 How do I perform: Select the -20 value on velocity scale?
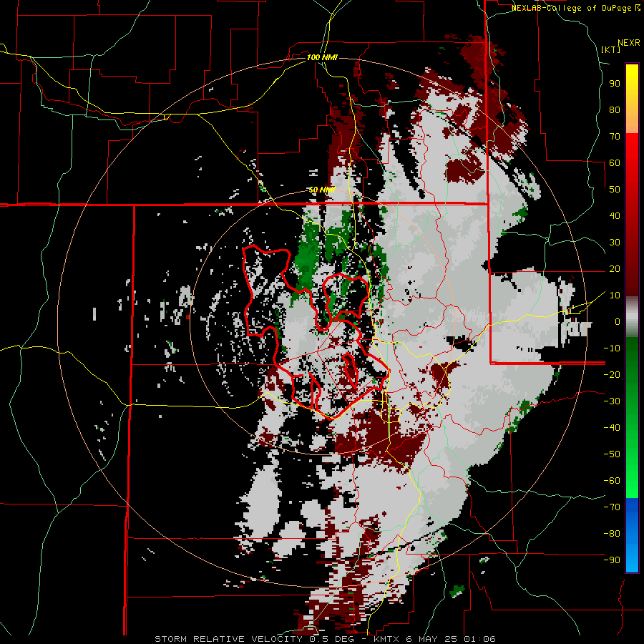pos(612,374)
